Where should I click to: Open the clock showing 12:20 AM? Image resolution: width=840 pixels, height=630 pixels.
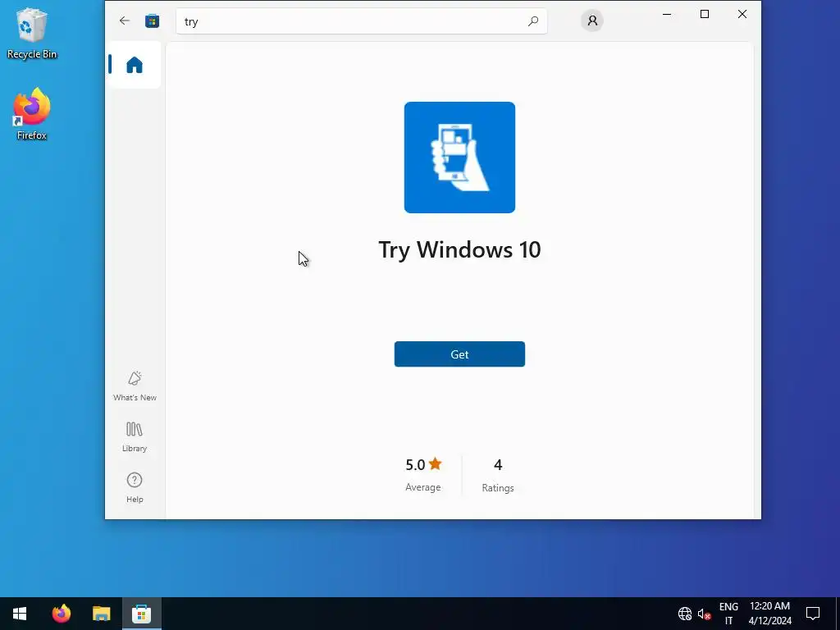pyautogui.click(x=769, y=614)
